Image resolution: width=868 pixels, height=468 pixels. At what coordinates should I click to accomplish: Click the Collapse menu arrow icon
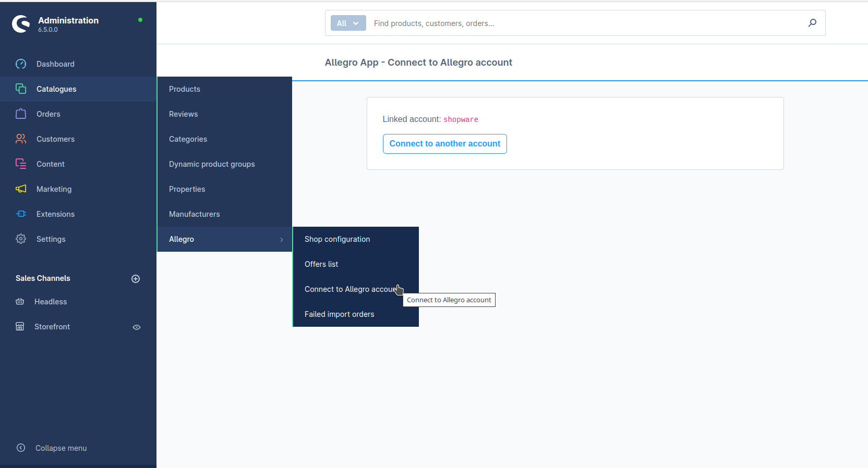pyautogui.click(x=21, y=448)
